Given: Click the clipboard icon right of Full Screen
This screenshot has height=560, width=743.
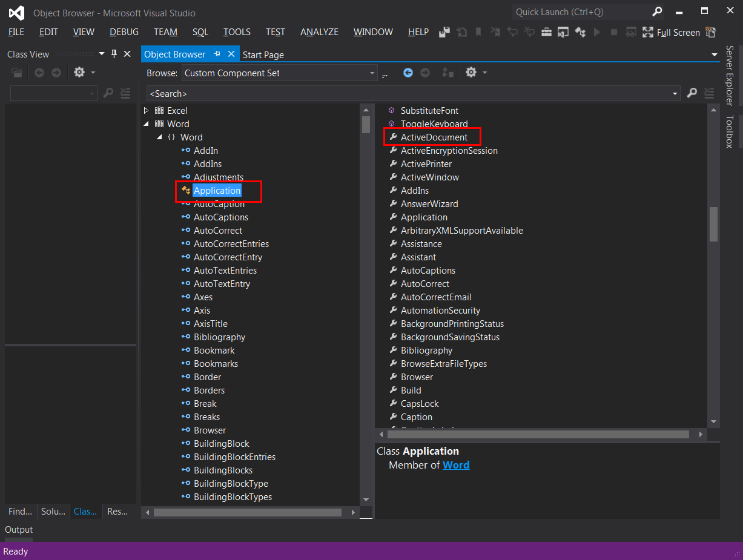Looking at the screenshot, I should 710,32.
